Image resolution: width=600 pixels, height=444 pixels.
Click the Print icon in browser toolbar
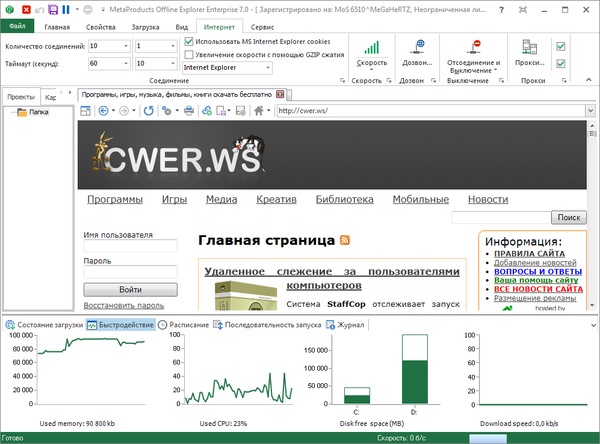(188, 111)
